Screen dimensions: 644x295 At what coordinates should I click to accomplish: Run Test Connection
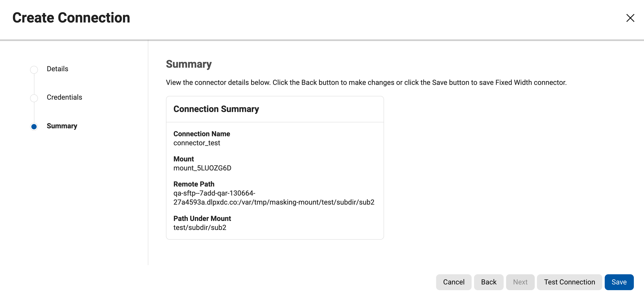point(569,282)
